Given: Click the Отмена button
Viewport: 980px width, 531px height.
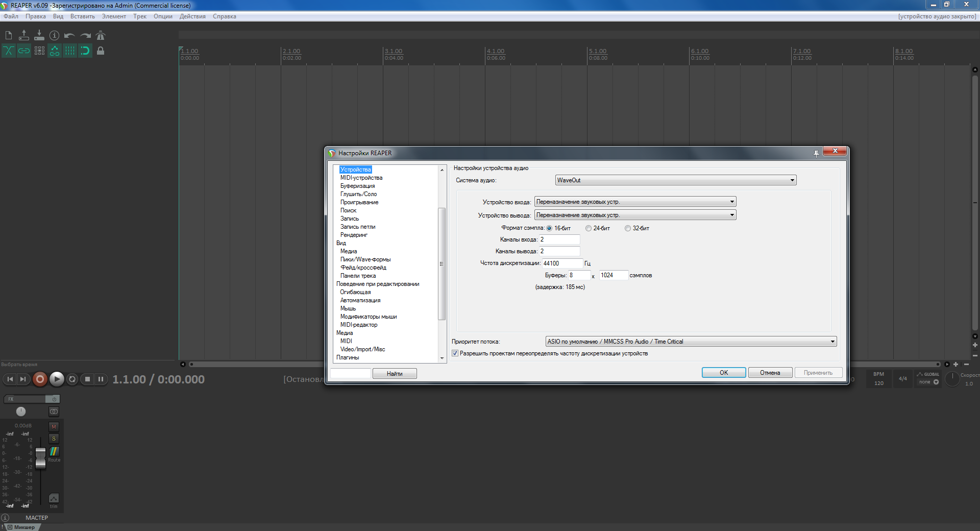Looking at the screenshot, I should [770, 373].
